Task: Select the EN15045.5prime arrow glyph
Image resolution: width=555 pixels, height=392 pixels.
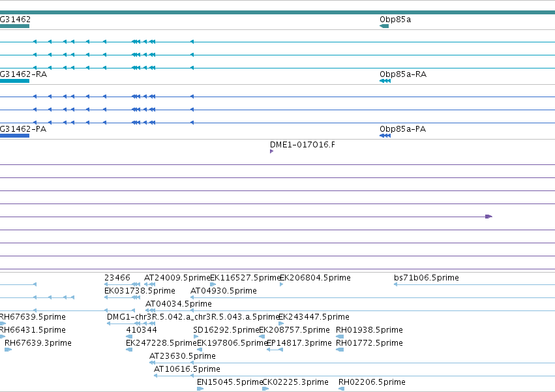Action: (x=200, y=389)
